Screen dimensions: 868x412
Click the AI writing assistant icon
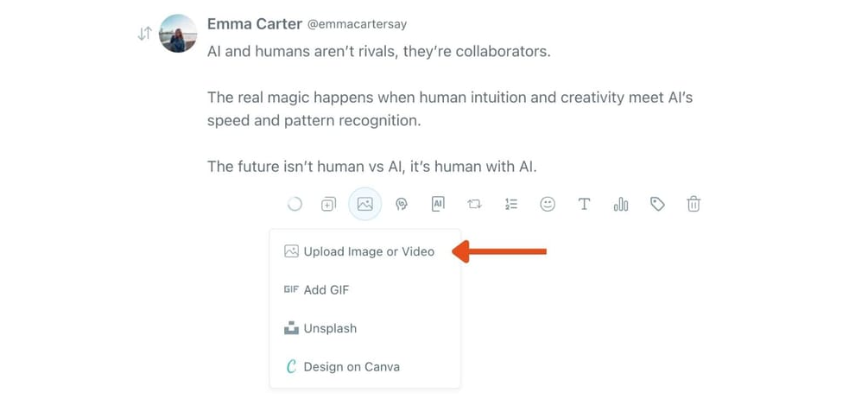click(x=438, y=204)
